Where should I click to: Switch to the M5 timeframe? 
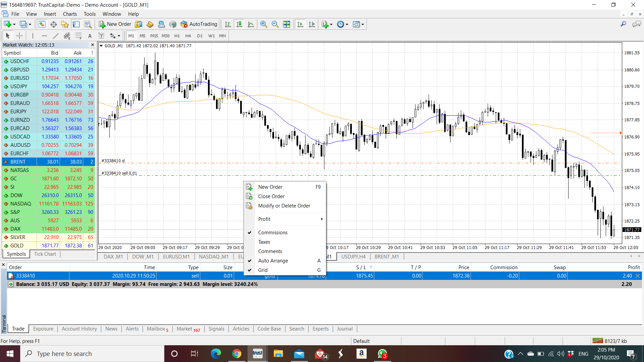pos(143,36)
